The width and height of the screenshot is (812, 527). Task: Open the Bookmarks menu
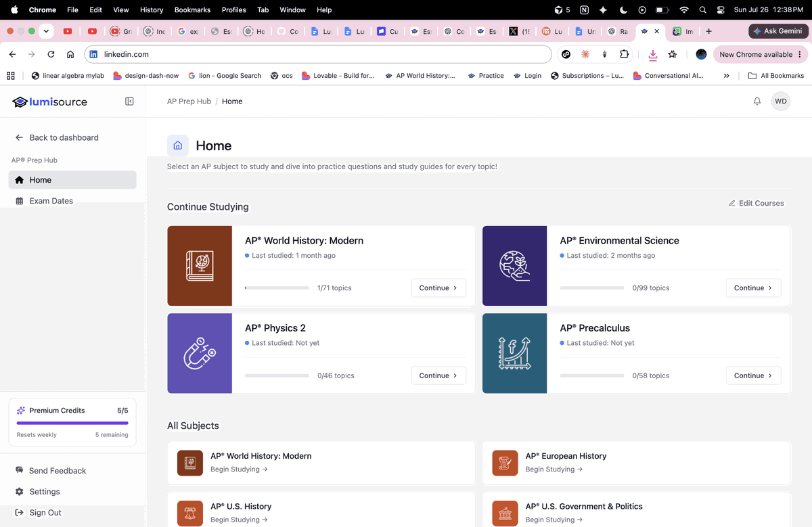click(192, 10)
